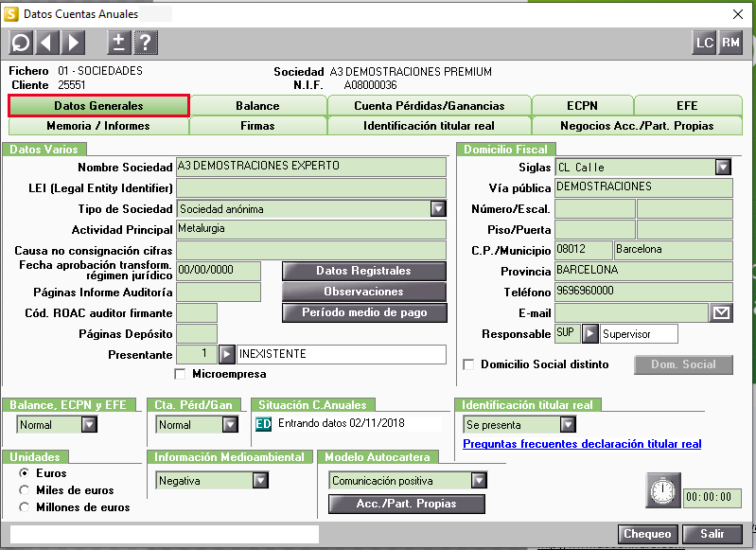
Task: Select Euros unit radio button
Action: (24, 472)
